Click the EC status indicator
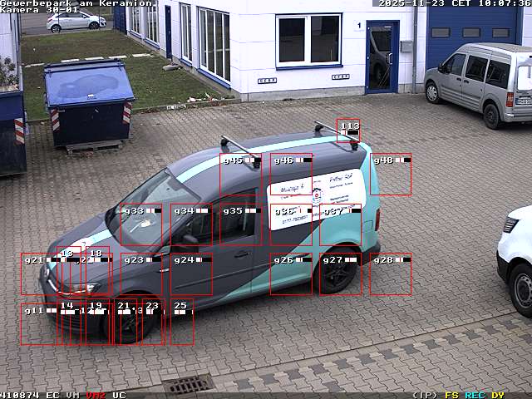 click(52, 395)
